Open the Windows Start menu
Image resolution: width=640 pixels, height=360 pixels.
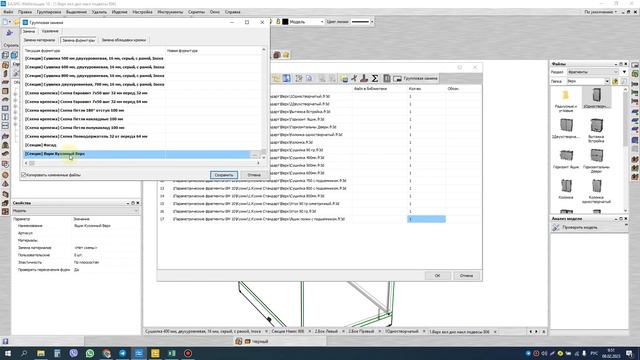coord(7,353)
